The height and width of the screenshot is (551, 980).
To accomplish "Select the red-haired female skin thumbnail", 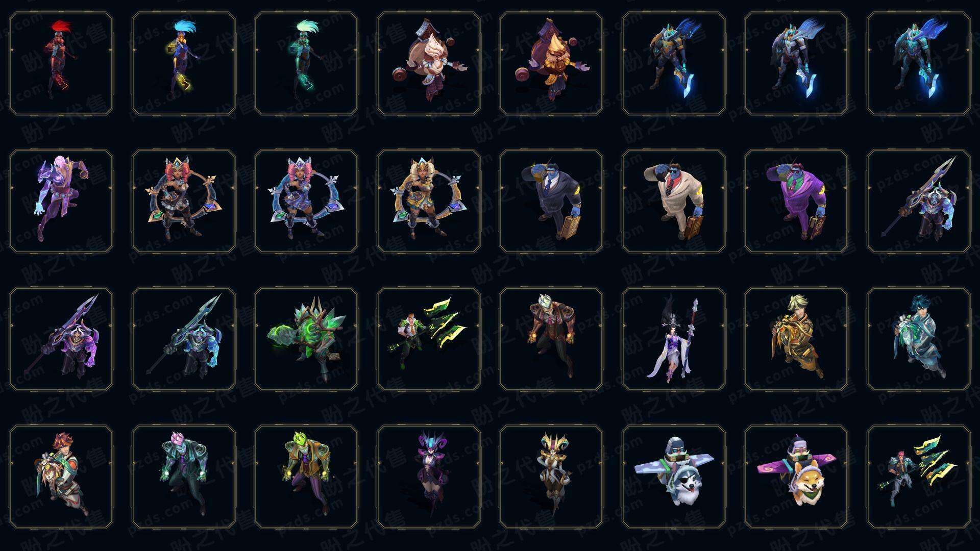I will click(x=61, y=64).
